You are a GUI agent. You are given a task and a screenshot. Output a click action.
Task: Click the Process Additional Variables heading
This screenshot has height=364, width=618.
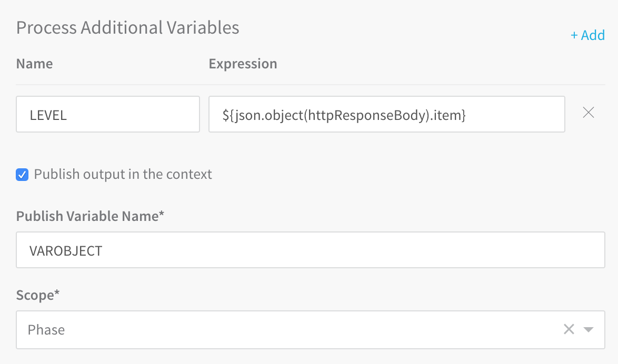click(128, 27)
